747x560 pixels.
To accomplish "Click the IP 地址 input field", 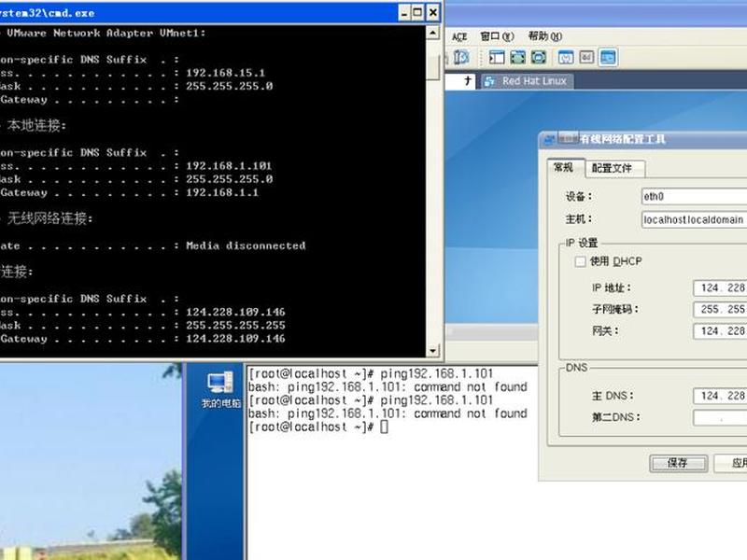I will coord(720,288).
